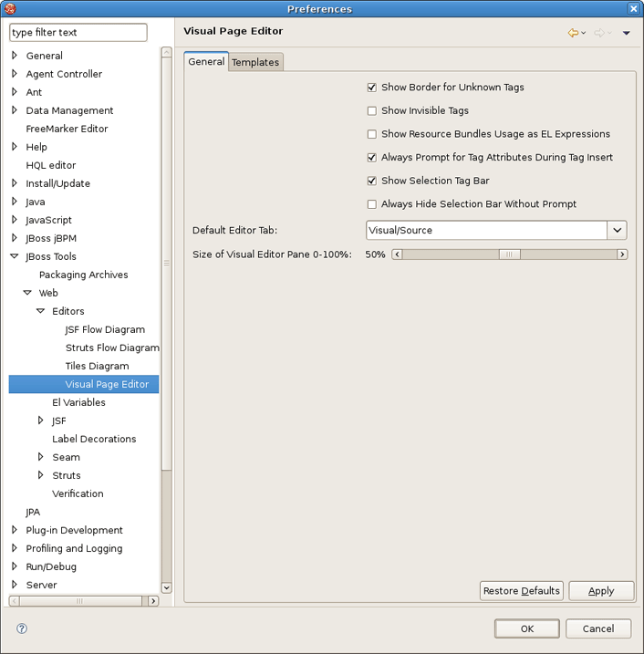
Task: Select the General tab
Action: click(x=206, y=62)
